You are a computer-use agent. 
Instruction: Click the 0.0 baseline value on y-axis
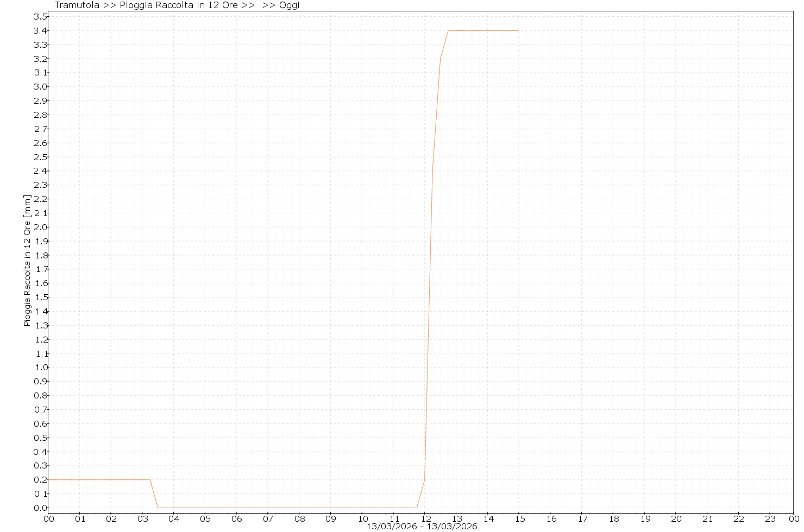(x=41, y=508)
